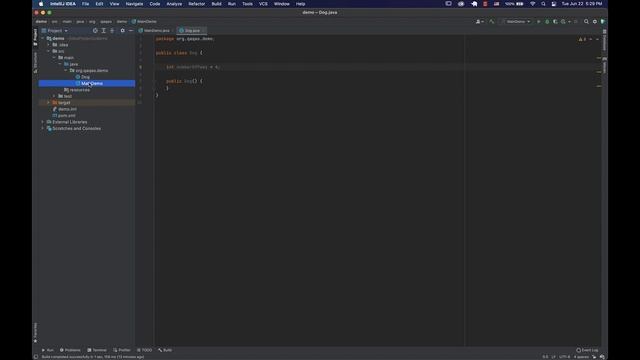Collapse the java source folder
The height and width of the screenshot is (360, 640).
(60, 64)
